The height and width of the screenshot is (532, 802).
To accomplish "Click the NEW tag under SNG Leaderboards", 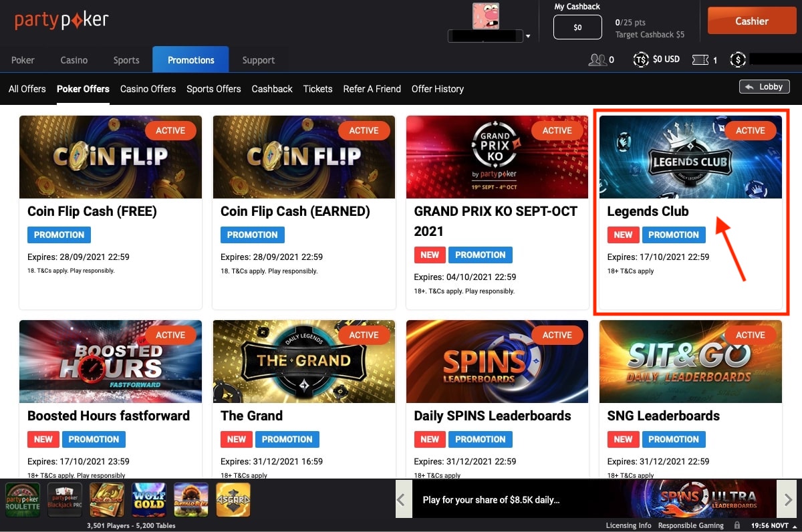I will (623, 439).
